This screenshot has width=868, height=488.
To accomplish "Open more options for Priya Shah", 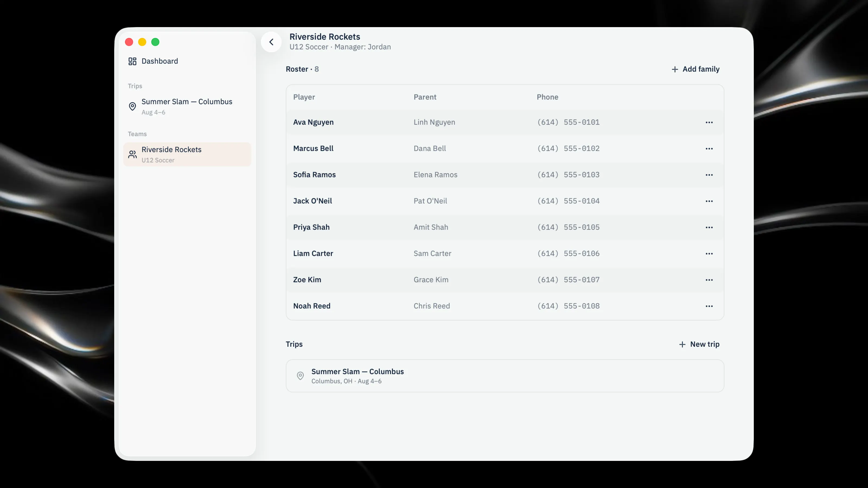I will pyautogui.click(x=709, y=227).
